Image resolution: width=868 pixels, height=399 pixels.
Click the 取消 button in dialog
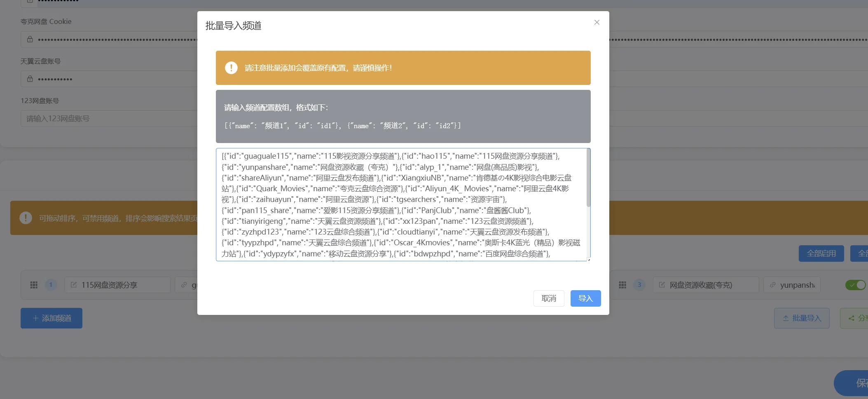pyautogui.click(x=549, y=298)
